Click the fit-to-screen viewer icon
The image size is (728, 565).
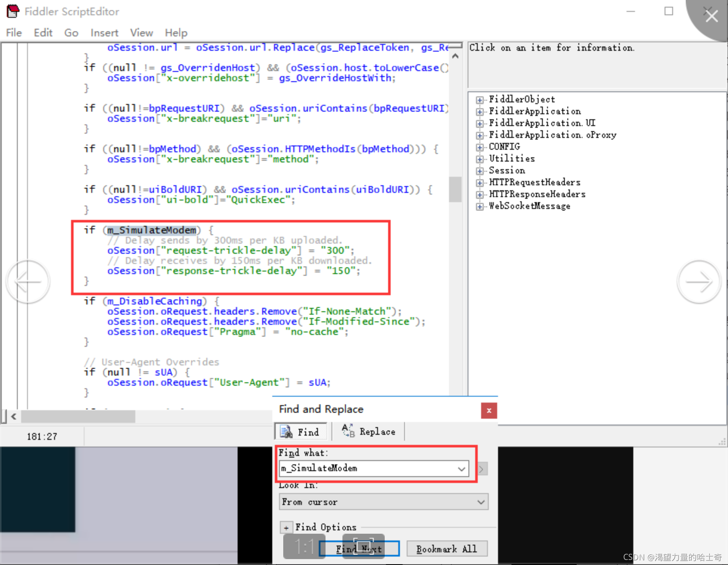(x=363, y=546)
